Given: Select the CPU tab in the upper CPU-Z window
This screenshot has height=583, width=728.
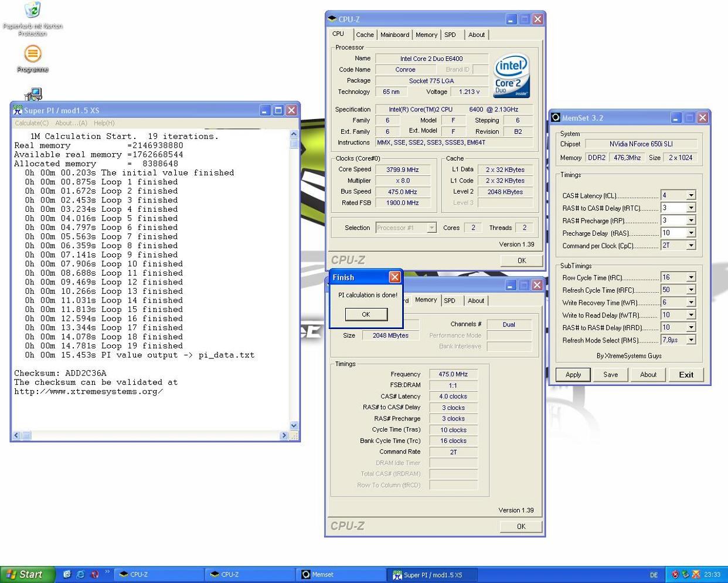Looking at the screenshot, I should (339, 34).
